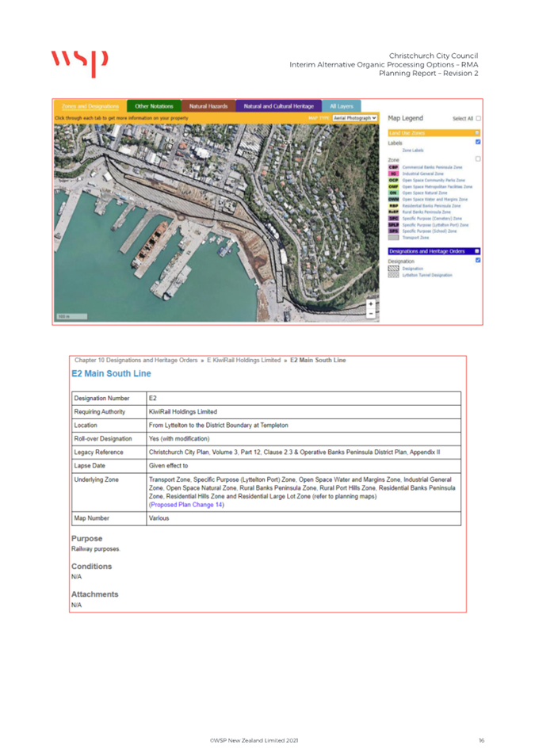This screenshot has height=756, width=535.
Task: Enable the Zone layer checkbox
Action: pyautogui.click(x=478, y=159)
